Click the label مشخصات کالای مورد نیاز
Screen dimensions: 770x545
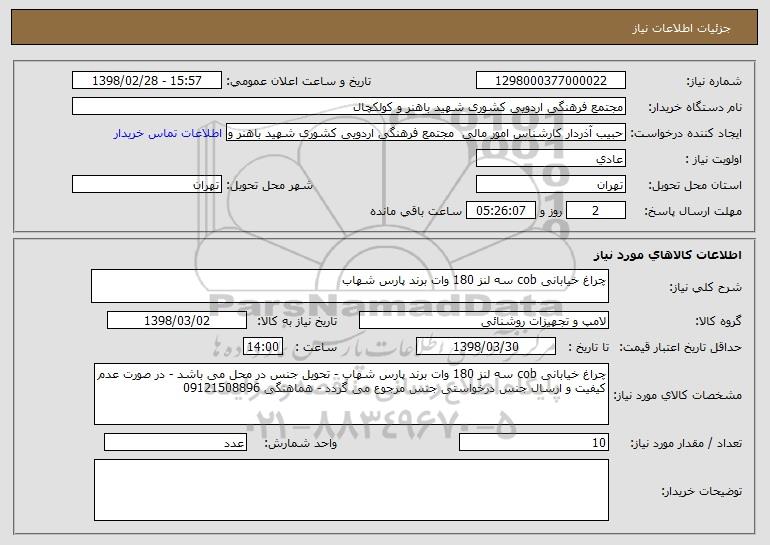coord(678,395)
